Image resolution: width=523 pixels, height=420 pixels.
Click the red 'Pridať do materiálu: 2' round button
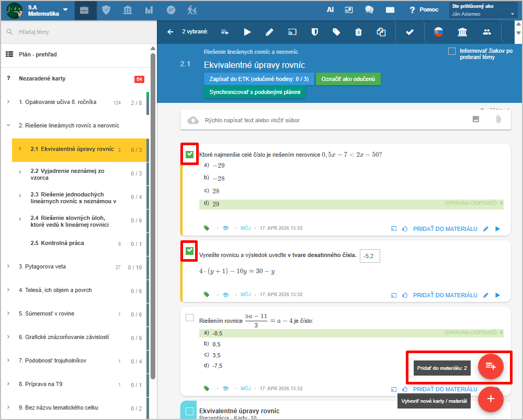pos(491,366)
